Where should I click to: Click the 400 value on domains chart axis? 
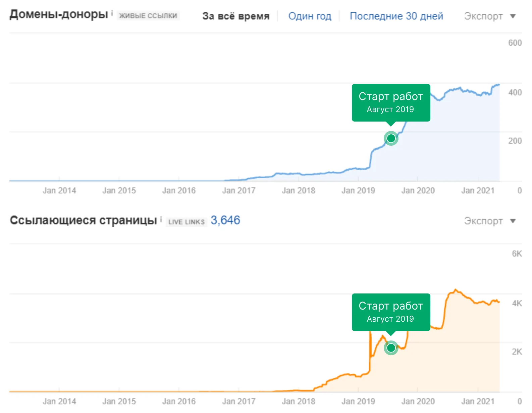point(515,93)
